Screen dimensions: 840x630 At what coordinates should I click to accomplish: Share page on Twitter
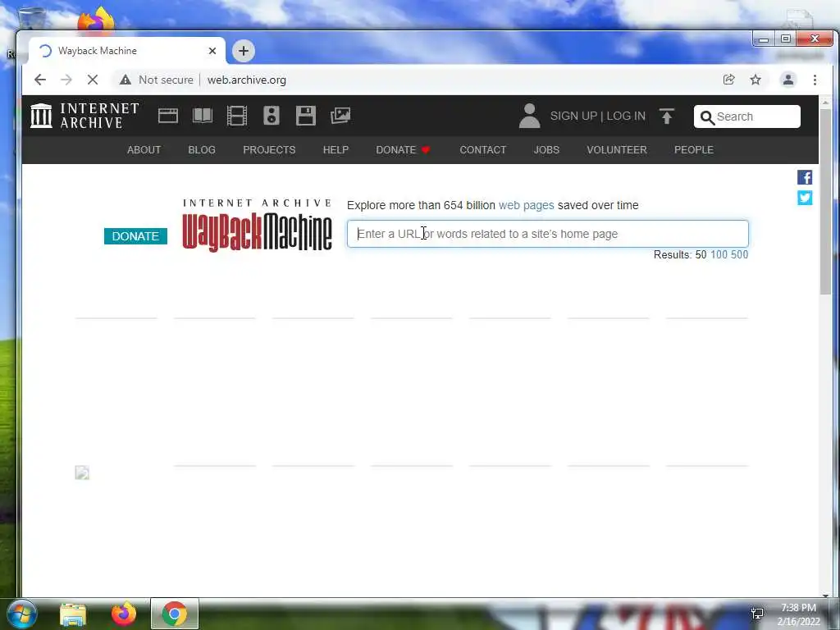tap(805, 198)
